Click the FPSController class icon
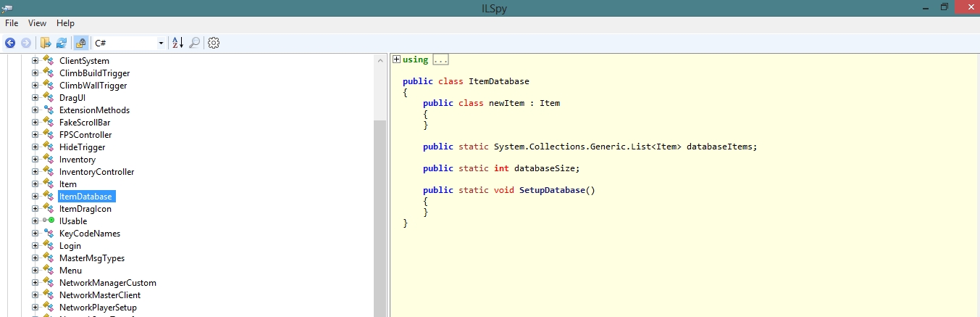Image resolution: width=980 pixels, height=317 pixels. (x=49, y=135)
